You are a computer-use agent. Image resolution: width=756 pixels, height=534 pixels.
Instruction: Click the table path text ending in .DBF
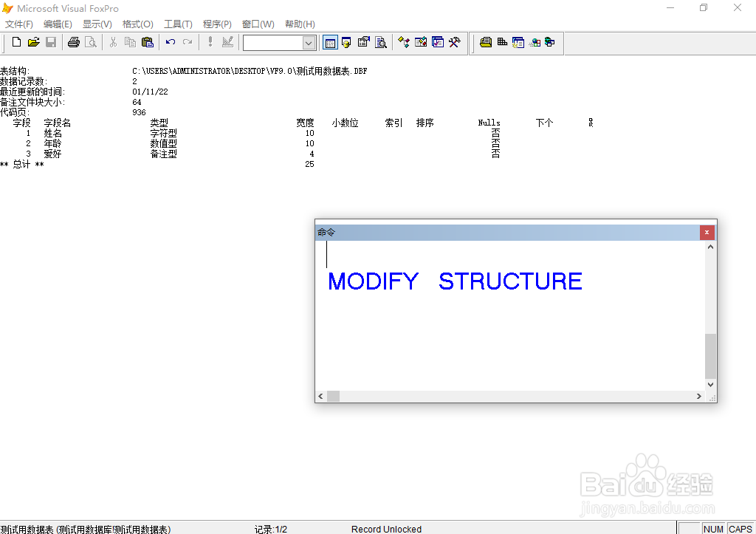pyautogui.click(x=250, y=71)
